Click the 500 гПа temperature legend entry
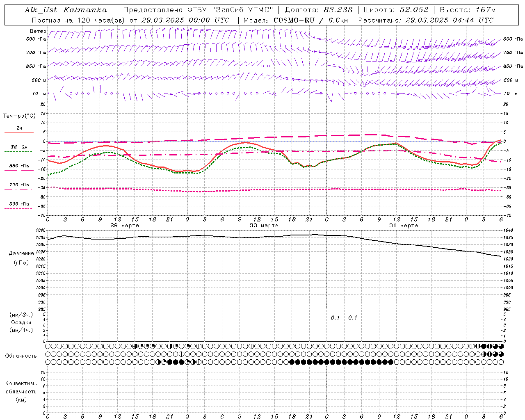Viewport: 525px width, 420px height. [19, 204]
